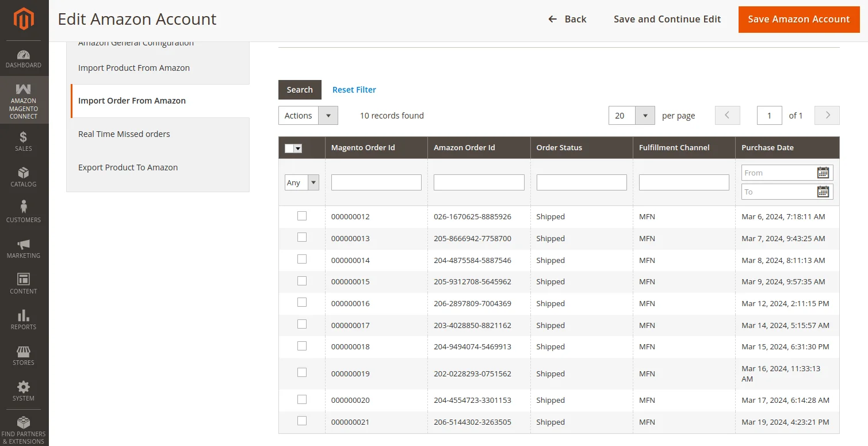Open the per page count dropdown
The width and height of the screenshot is (868, 446).
pyautogui.click(x=632, y=115)
